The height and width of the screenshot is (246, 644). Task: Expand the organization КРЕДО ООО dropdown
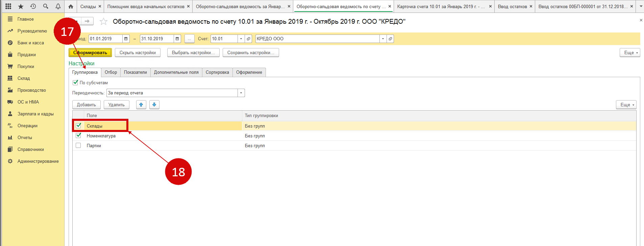[383, 39]
